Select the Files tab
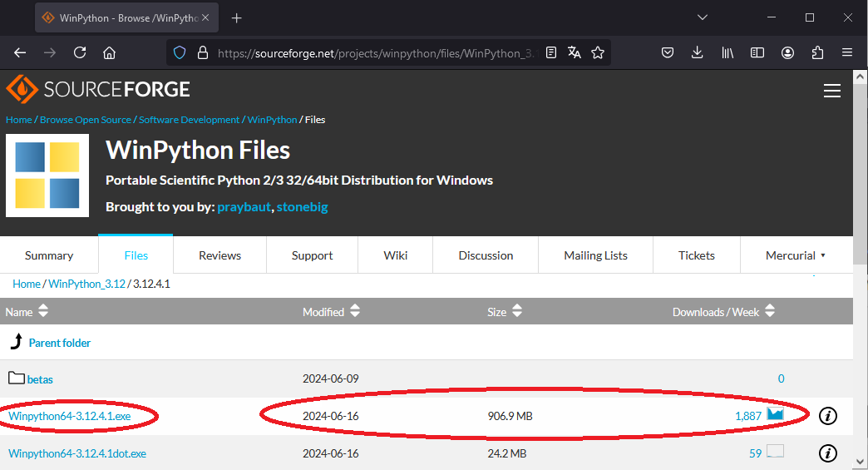The height and width of the screenshot is (470, 868). pyautogui.click(x=136, y=255)
